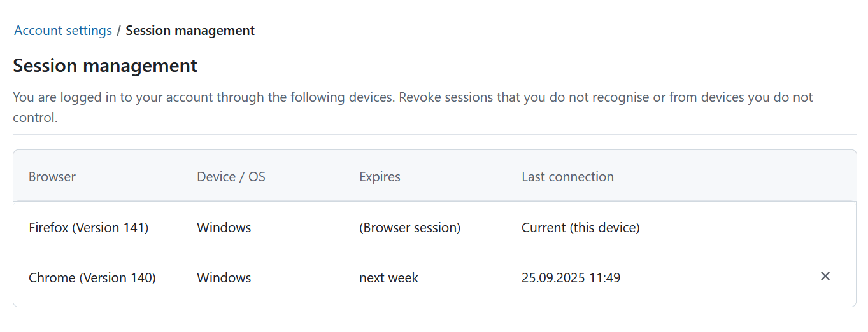Click the (Browser session) expiry text
The height and width of the screenshot is (332, 868).
[x=409, y=227]
